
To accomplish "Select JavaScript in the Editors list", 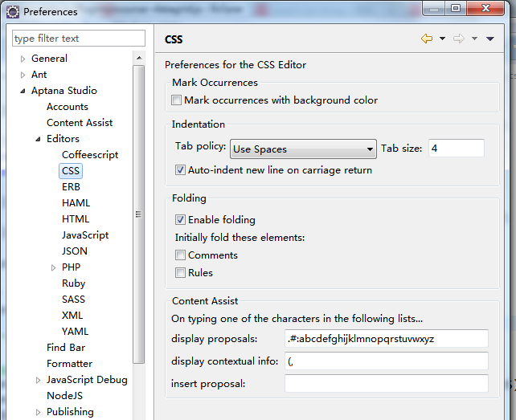I will coord(85,235).
